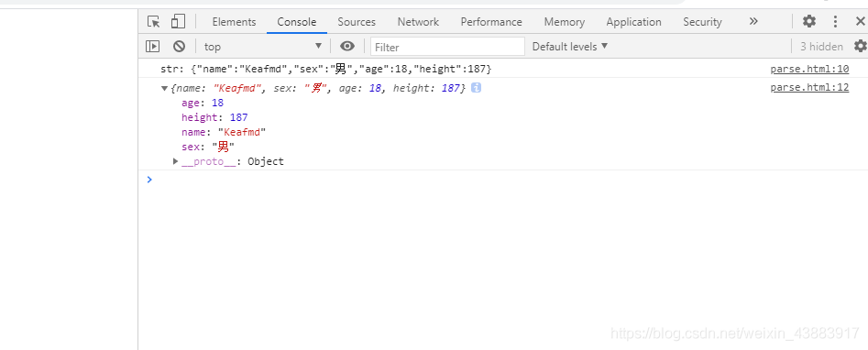Close the DevTools panel

pyautogui.click(x=861, y=22)
